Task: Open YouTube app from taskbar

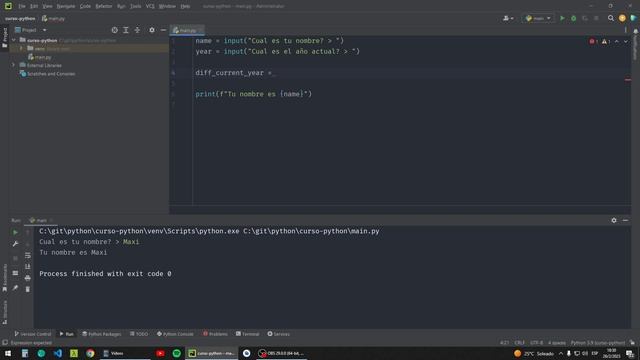Action: pyautogui.click(x=160, y=353)
